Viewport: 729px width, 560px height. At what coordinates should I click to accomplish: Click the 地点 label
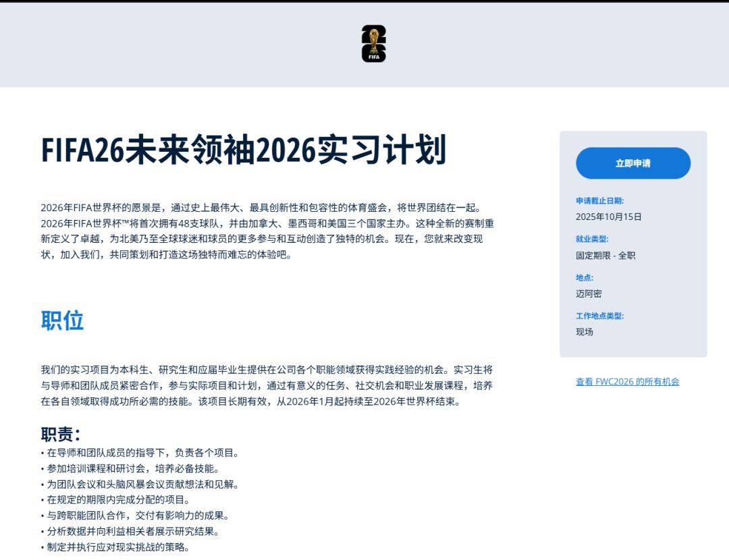(583, 275)
